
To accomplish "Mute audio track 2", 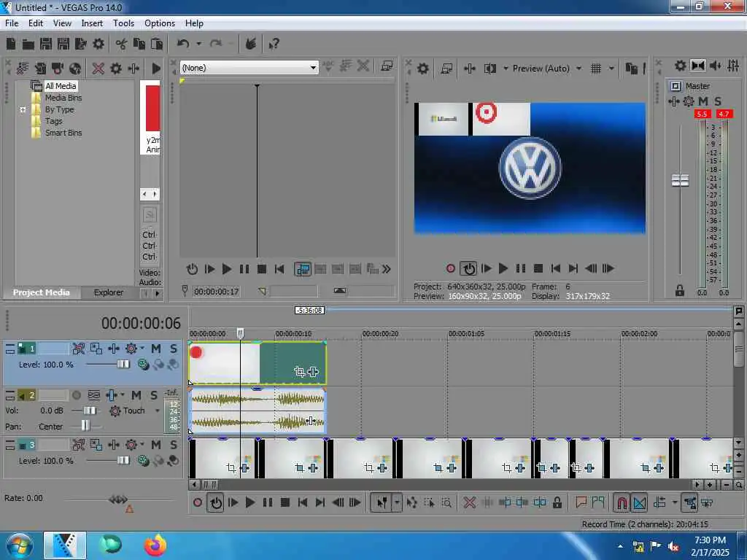I will point(136,395).
